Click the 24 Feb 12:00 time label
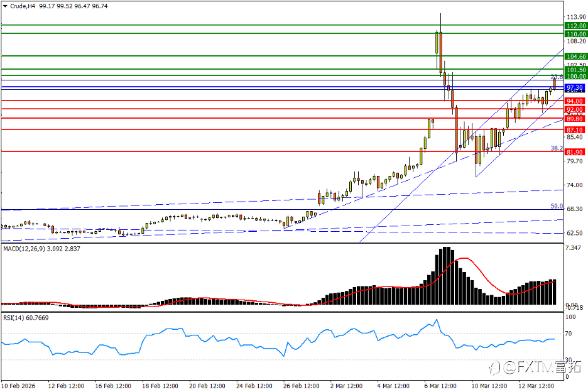Screen dimensions: 588x392 254,386
